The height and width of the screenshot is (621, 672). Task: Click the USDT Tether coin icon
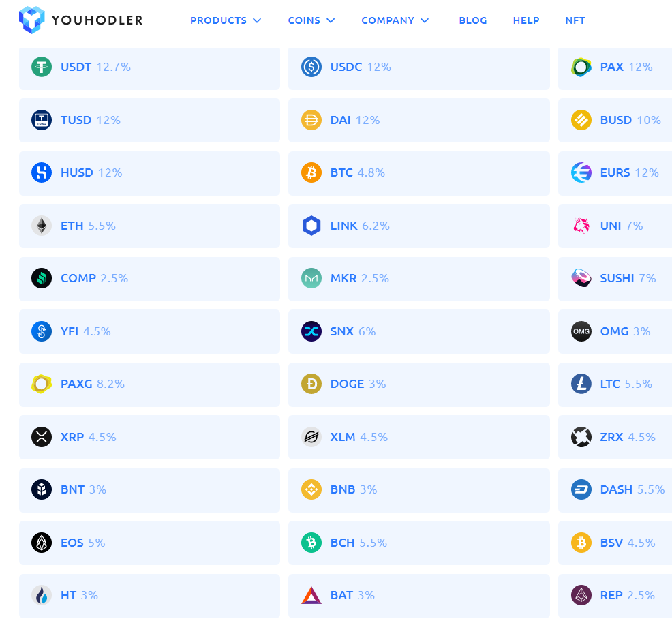coord(42,67)
